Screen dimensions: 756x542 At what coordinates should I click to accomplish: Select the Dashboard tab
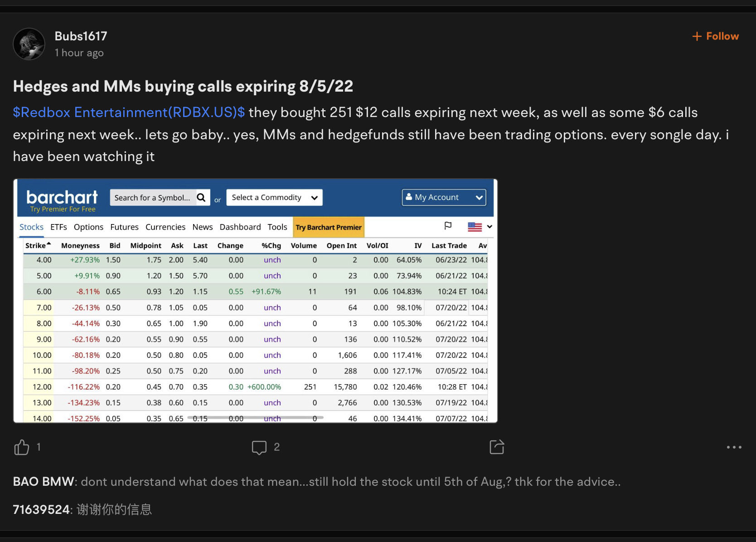click(x=240, y=227)
